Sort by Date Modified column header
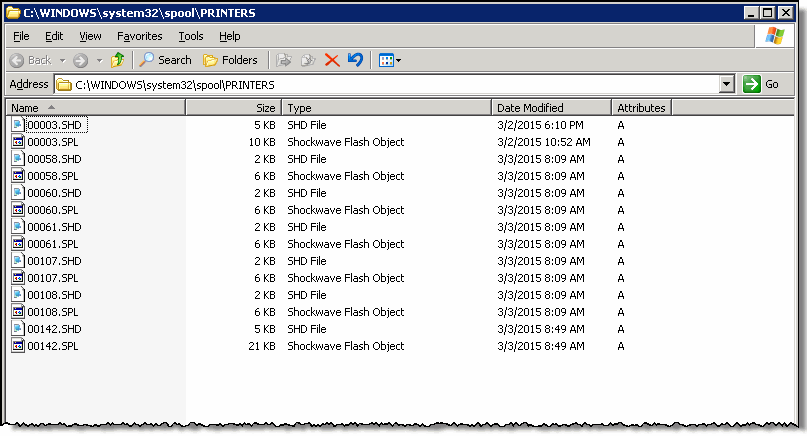 (550, 107)
